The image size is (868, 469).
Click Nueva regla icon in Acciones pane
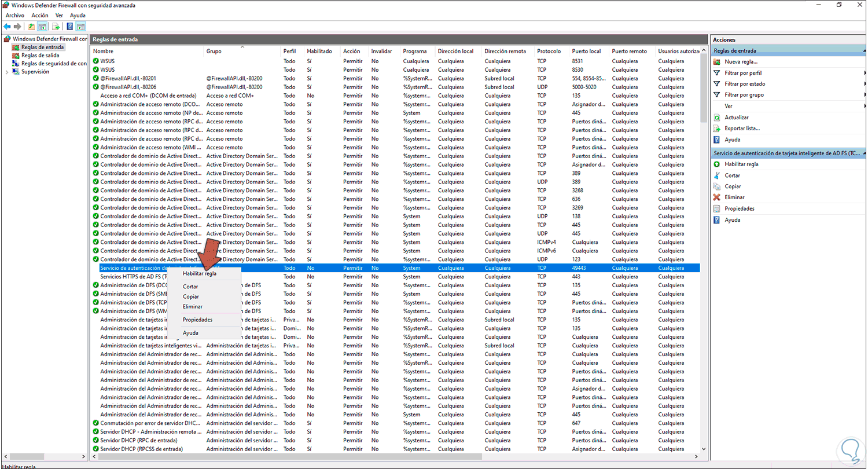point(717,61)
